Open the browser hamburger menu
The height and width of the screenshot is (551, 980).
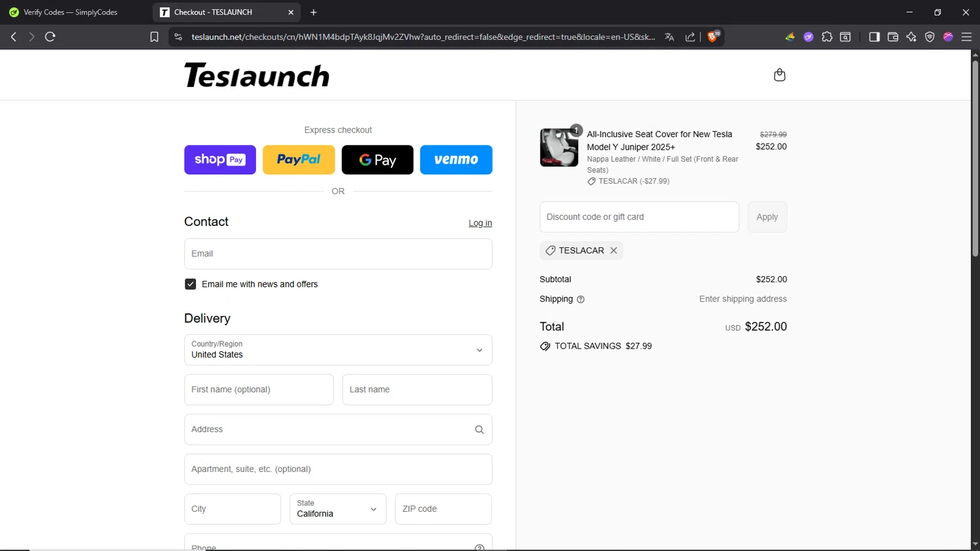[966, 37]
